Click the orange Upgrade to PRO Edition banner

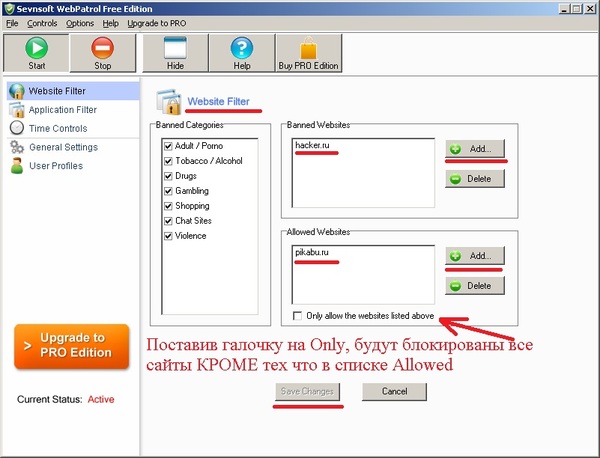pos(72,345)
